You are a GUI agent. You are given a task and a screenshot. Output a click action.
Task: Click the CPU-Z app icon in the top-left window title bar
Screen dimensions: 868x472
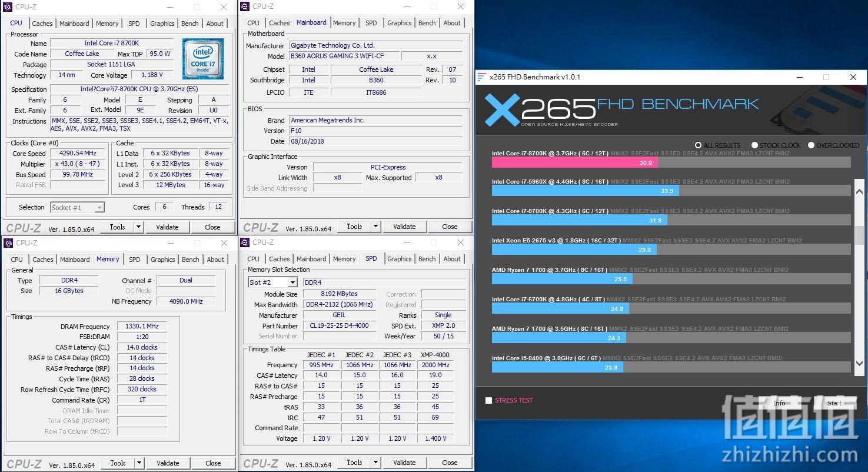tap(8, 7)
